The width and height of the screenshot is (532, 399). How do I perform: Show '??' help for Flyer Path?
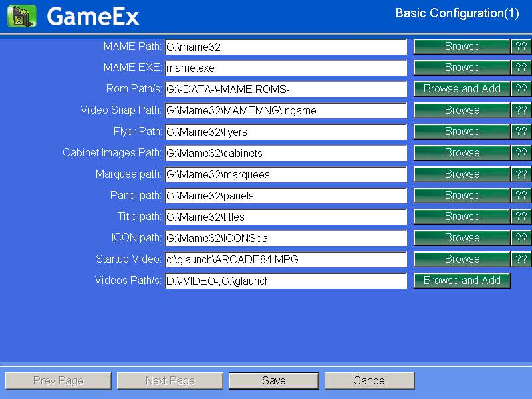coord(521,132)
